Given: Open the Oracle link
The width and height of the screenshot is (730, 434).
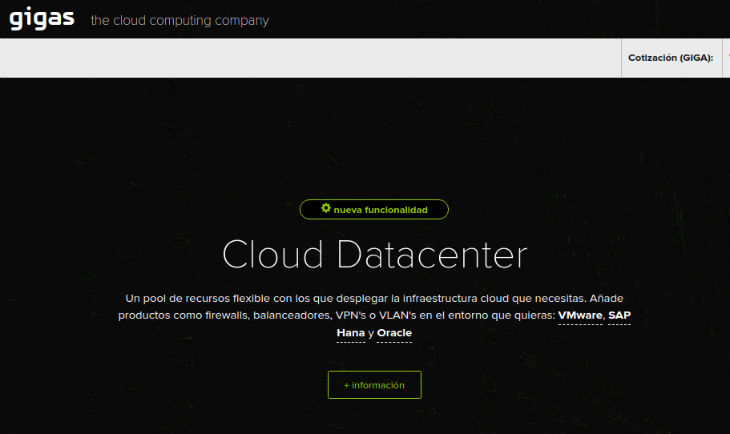Looking at the screenshot, I should (394, 333).
